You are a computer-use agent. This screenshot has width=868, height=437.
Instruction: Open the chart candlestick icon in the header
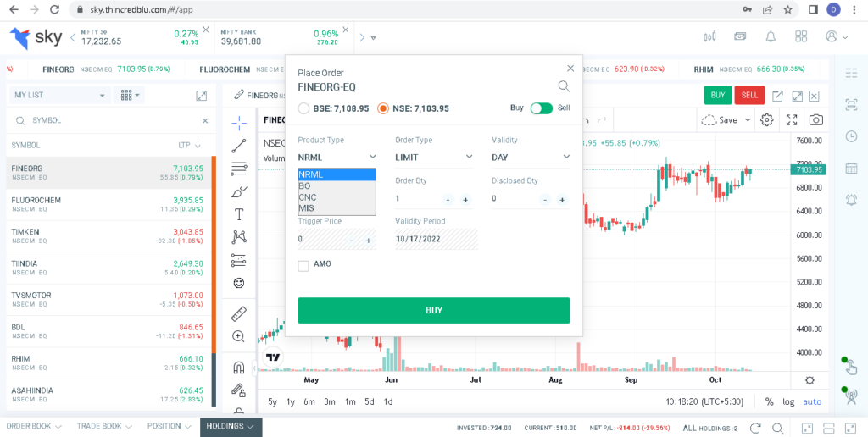click(x=709, y=36)
